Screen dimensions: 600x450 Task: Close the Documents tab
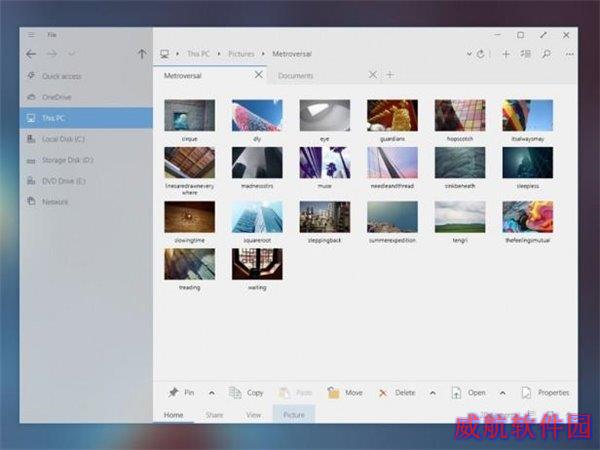[x=372, y=75]
